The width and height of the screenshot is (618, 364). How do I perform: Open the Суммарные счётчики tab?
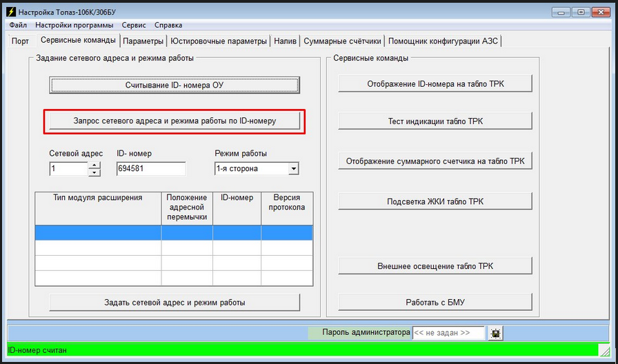pyautogui.click(x=343, y=41)
